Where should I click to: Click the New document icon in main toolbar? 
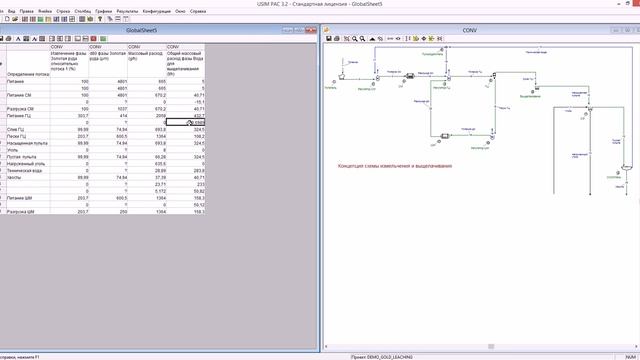(x=7, y=19)
